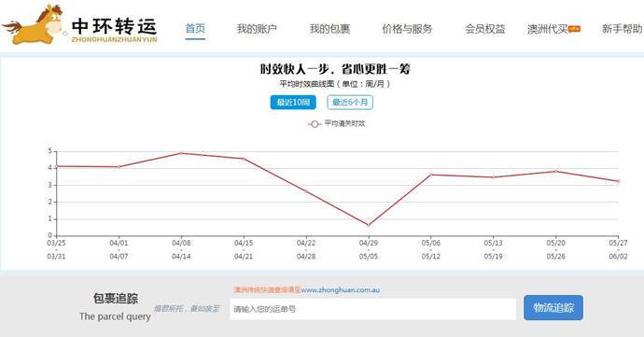
Task: Go to 我的包裹 page
Action: tap(329, 29)
